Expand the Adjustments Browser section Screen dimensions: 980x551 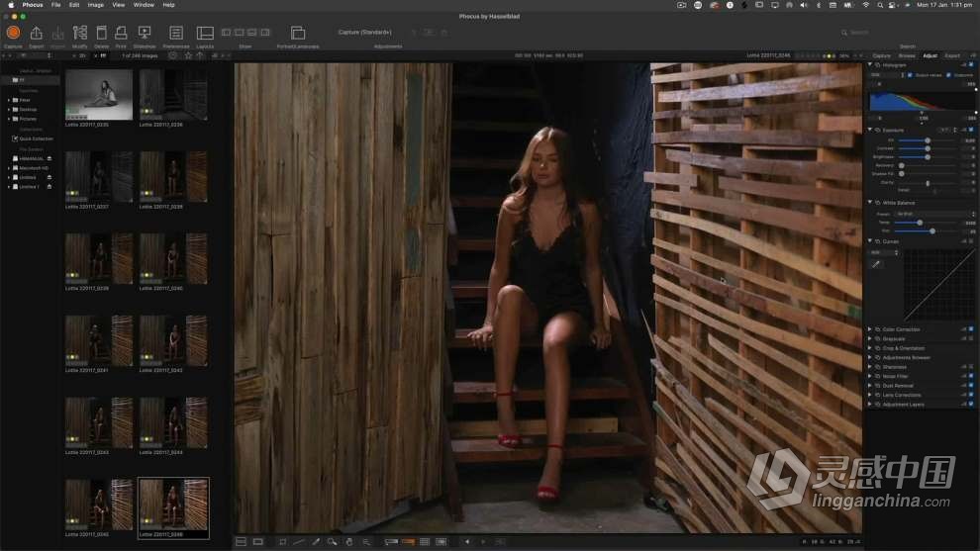pyautogui.click(x=870, y=357)
